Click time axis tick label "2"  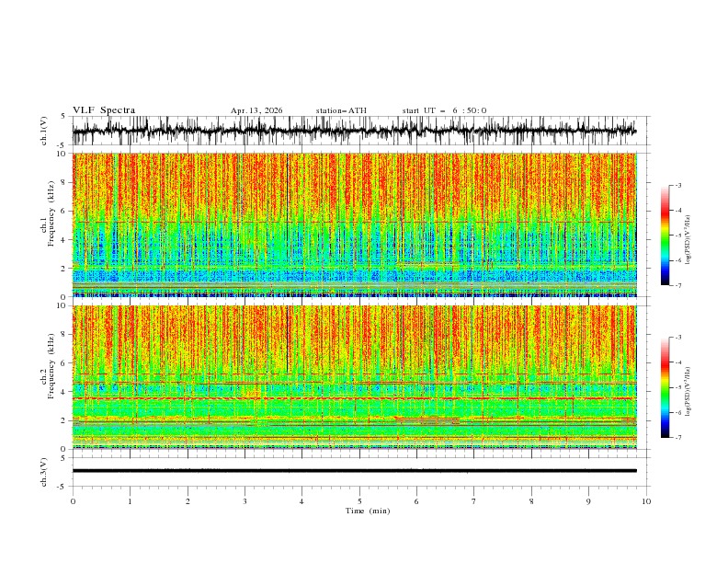point(188,501)
